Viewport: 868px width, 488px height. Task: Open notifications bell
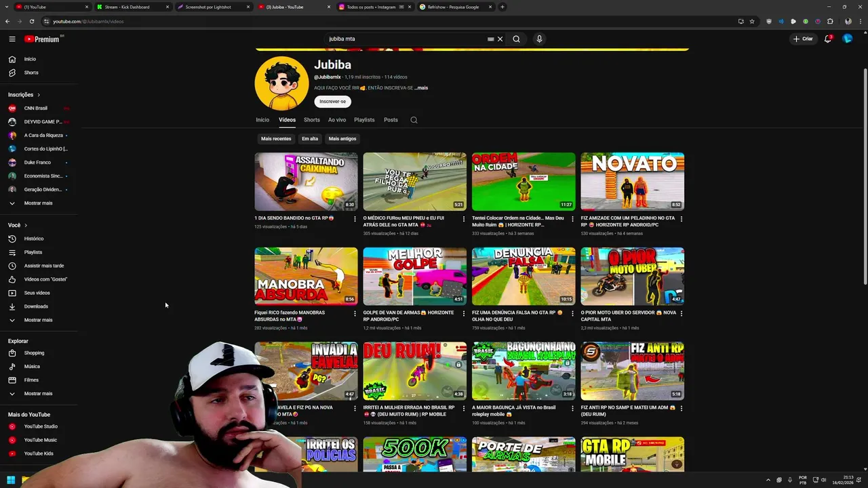[828, 39]
